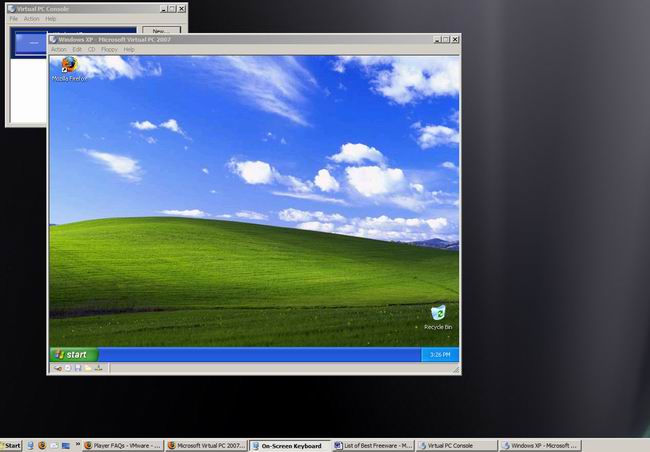Open Action menu in Windows XP VM window
The width and height of the screenshot is (650, 452).
[x=59, y=49]
